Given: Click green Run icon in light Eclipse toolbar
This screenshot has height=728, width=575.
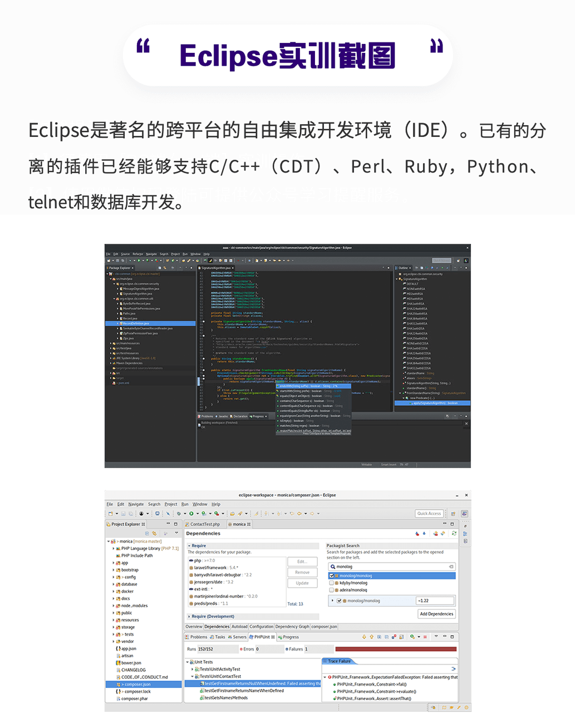Looking at the screenshot, I should click(x=191, y=514).
